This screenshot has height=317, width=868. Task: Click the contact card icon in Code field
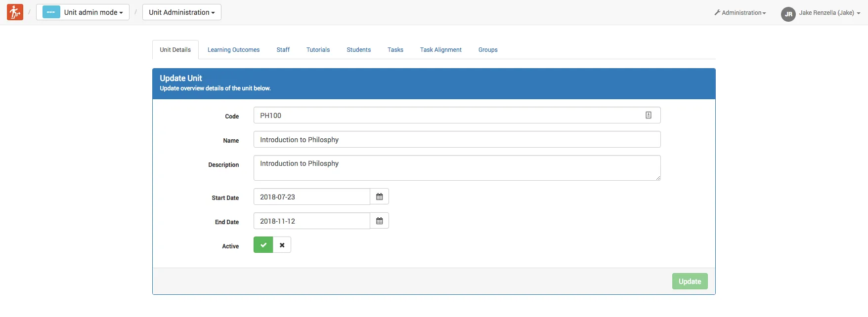(649, 115)
